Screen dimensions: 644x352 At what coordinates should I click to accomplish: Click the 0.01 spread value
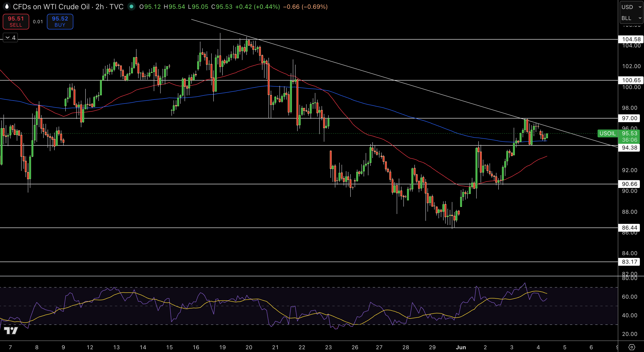[38, 22]
